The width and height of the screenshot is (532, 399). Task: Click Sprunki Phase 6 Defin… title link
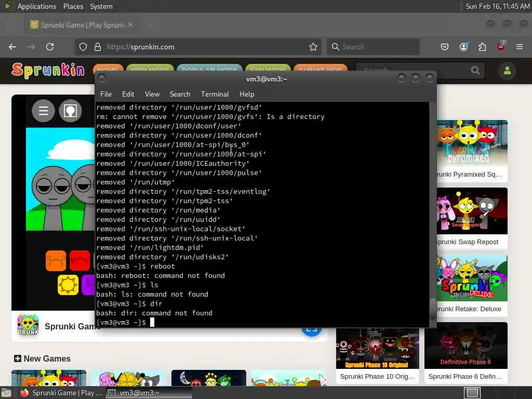[465, 376]
